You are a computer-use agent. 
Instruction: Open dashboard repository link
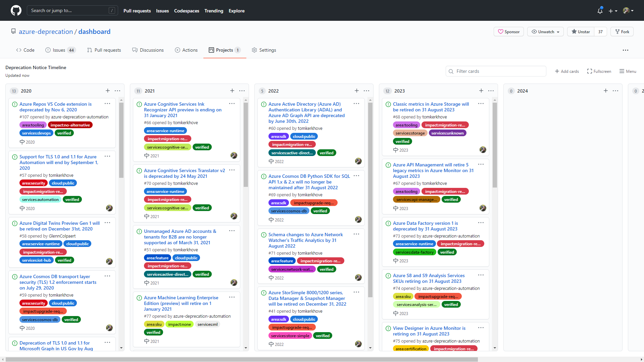(x=94, y=32)
